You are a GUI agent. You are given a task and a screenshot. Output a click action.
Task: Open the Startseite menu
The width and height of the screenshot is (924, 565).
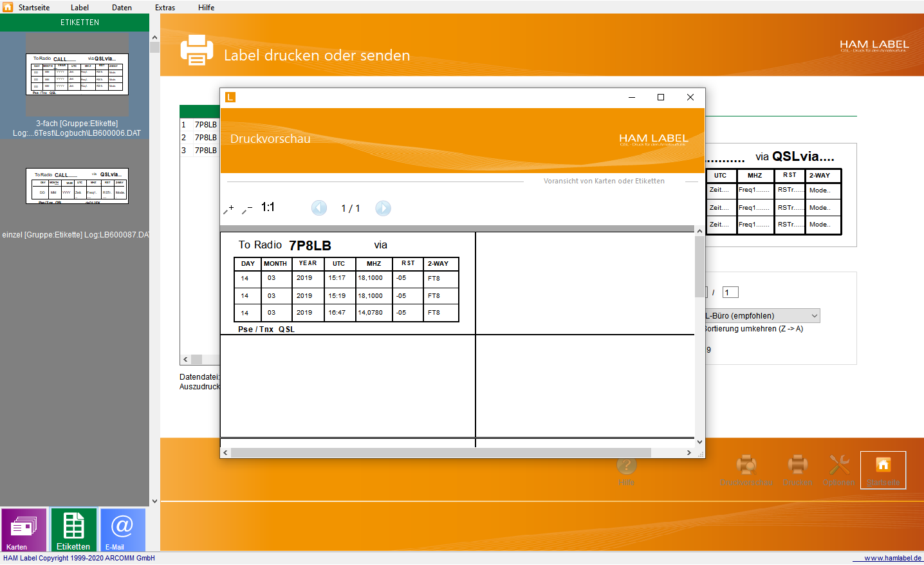(34, 8)
